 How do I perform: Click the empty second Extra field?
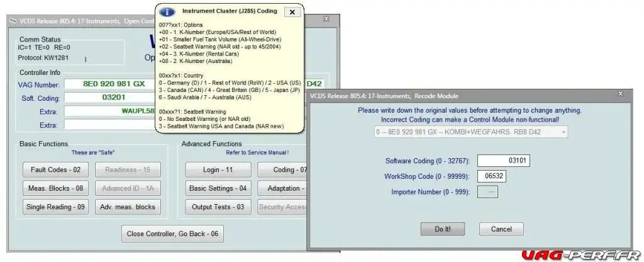tap(110, 125)
